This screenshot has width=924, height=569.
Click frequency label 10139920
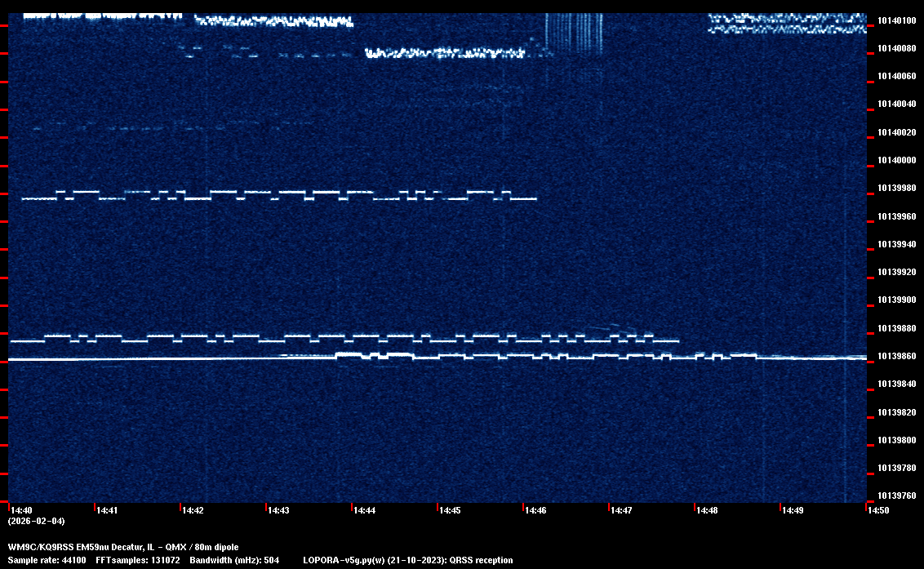click(x=897, y=273)
